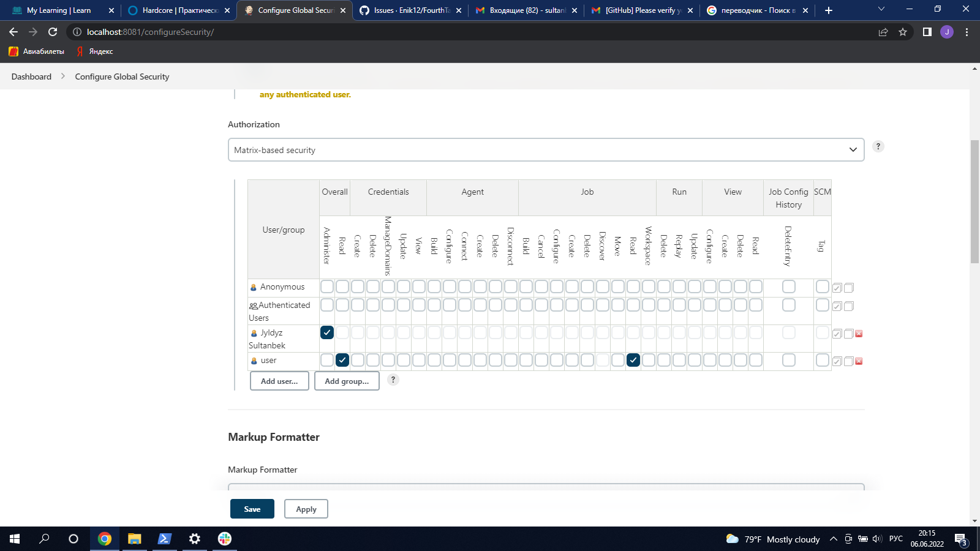Uncheck Overall Read for user

(x=342, y=360)
